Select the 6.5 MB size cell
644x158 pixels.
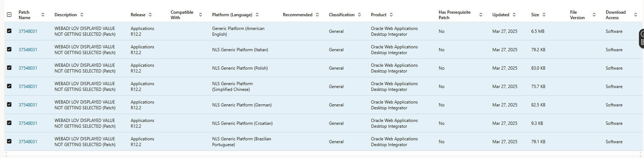tap(538, 31)
